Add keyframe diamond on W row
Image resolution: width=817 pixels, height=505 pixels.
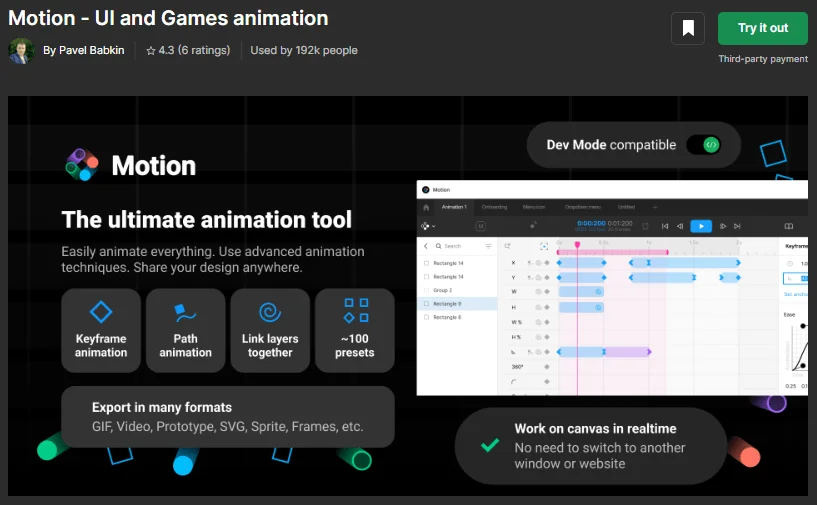click(547, 292)
